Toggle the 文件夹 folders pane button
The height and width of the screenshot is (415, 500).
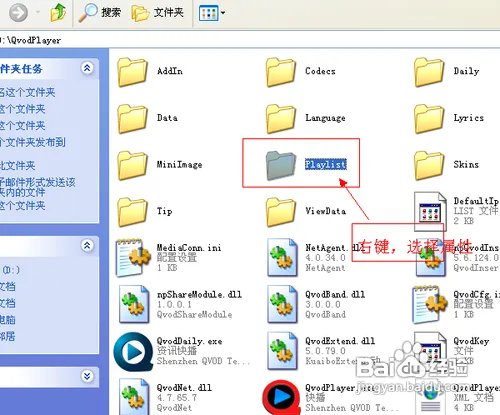(x=157, y=13)
